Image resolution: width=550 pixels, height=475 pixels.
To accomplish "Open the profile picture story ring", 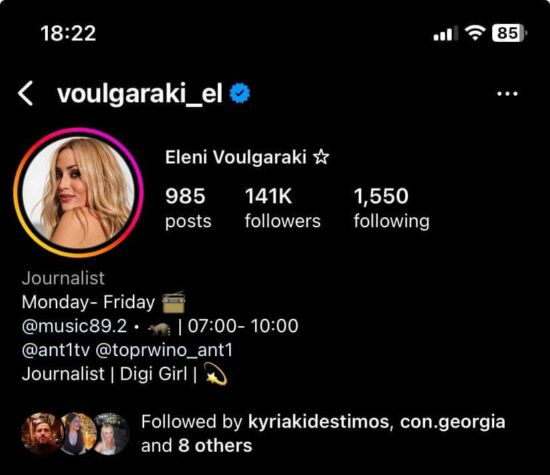I will click(x=78, y=193).
